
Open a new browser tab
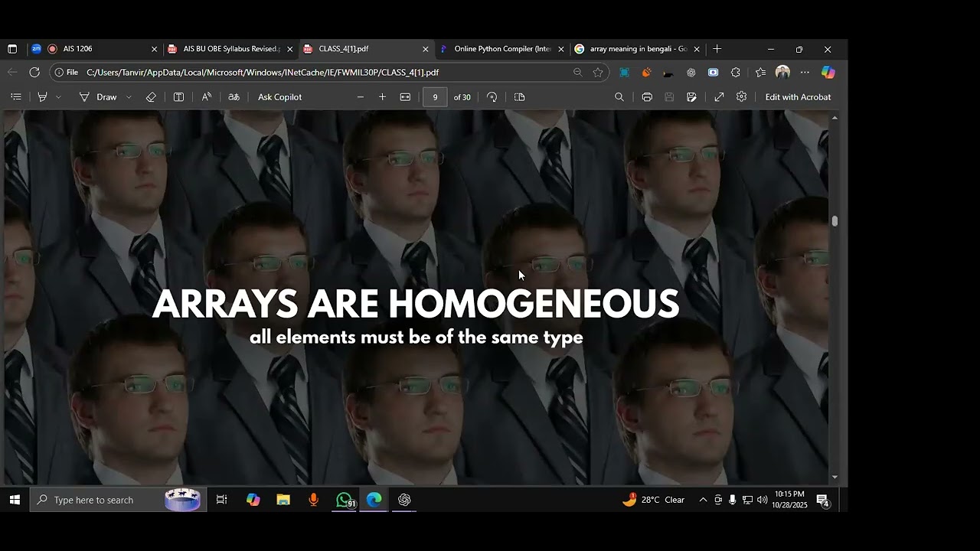pyautogui.click(x=717, y=49)
